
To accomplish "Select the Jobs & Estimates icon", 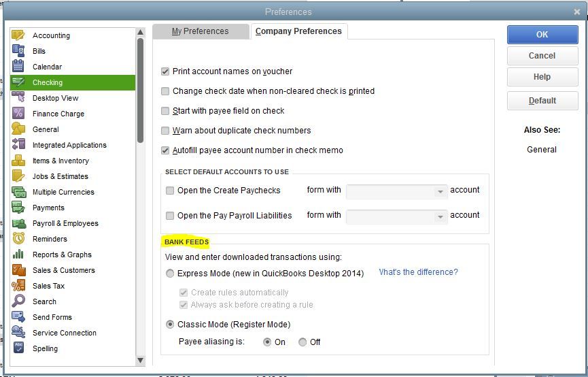I will click(18, 176).
